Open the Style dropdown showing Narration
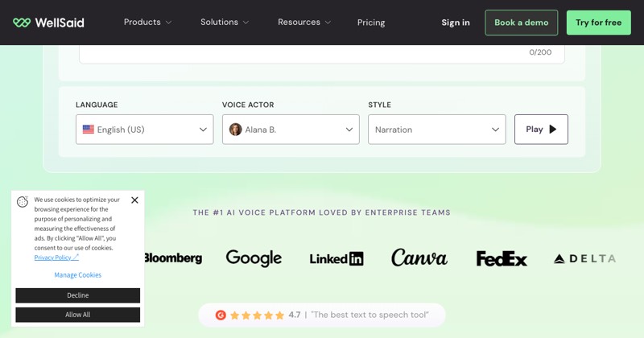Image resolution: width=644 pixels, height=338 pixels. 437,130
